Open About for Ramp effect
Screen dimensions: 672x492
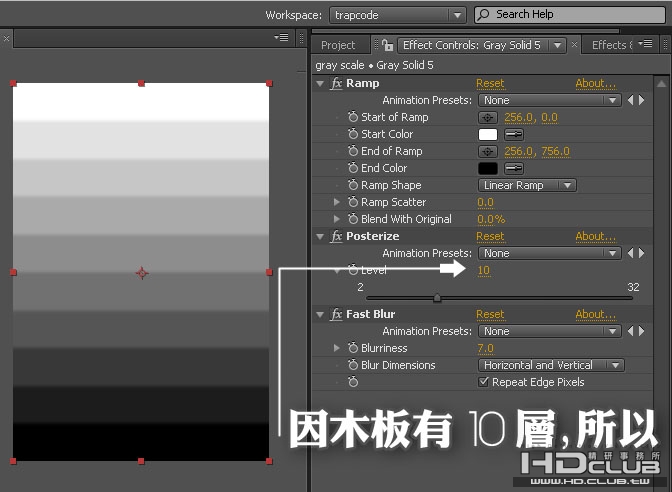tap(595, 83)
